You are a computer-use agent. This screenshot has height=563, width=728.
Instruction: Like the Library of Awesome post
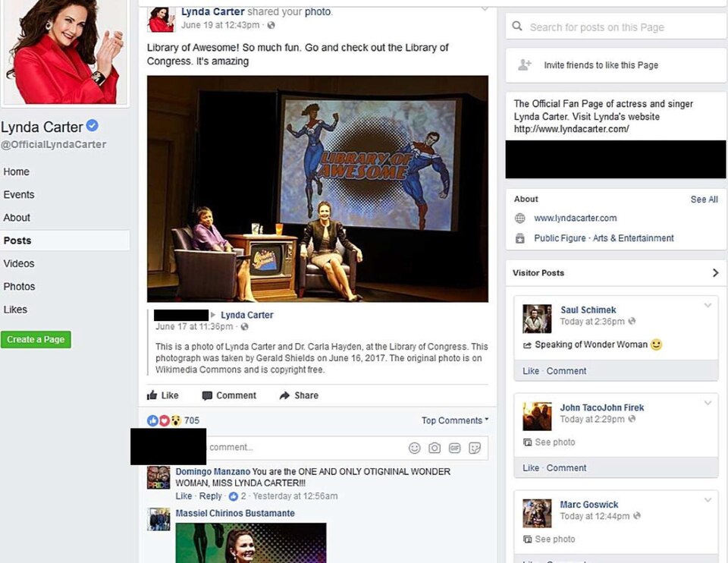point(162,395)
